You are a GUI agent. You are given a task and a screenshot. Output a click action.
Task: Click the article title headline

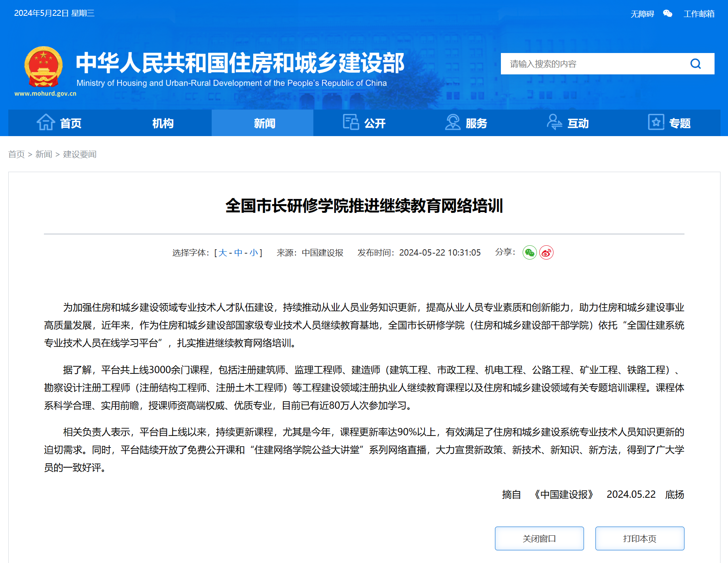pyautogui.click(x=364, y=206)
